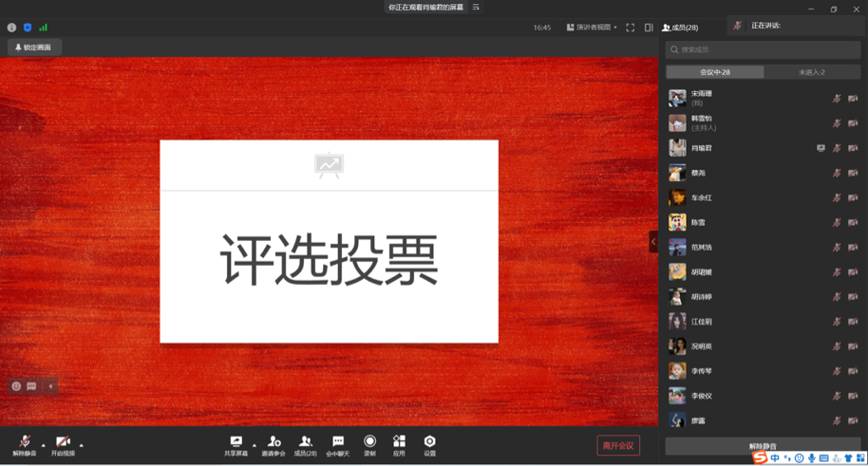Open the 演讲者视图 view dropdown
The width and height of the screenshot is (868, 466).
pyautogui.click(x=592, y=28)
